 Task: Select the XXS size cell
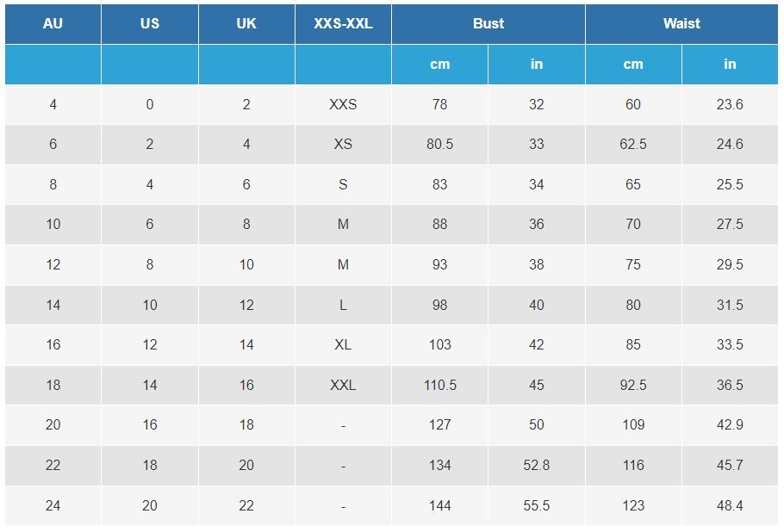[343, 104]
